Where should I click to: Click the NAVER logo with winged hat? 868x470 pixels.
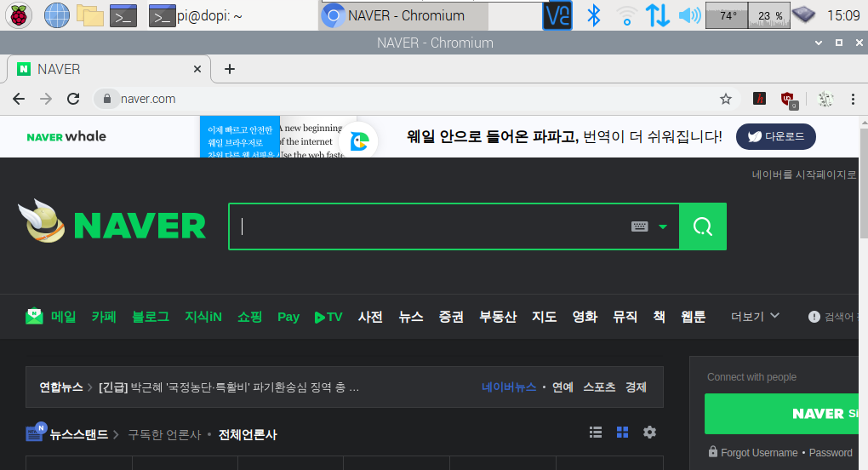coord(112,221)
